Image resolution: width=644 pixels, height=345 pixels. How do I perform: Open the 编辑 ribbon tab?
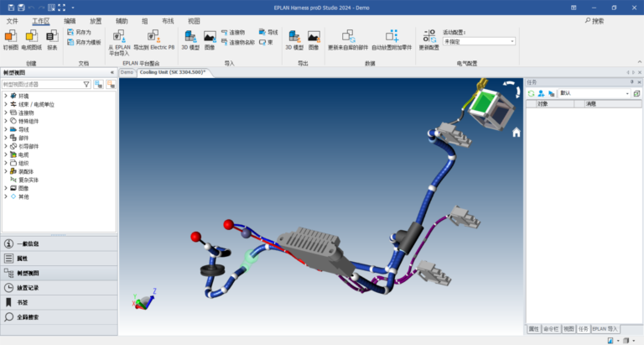[x=70, y=21]
